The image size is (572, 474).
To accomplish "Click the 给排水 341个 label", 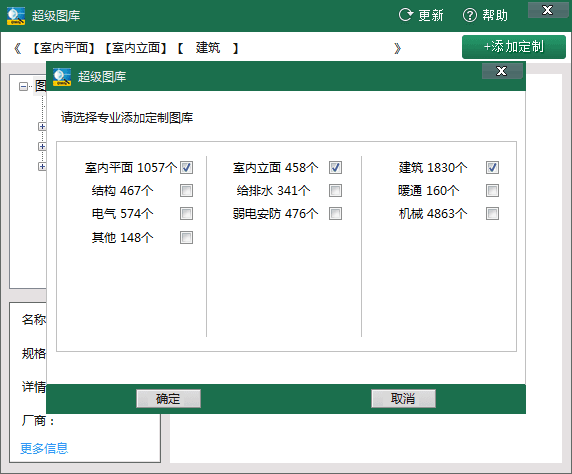I will point(273,191).
